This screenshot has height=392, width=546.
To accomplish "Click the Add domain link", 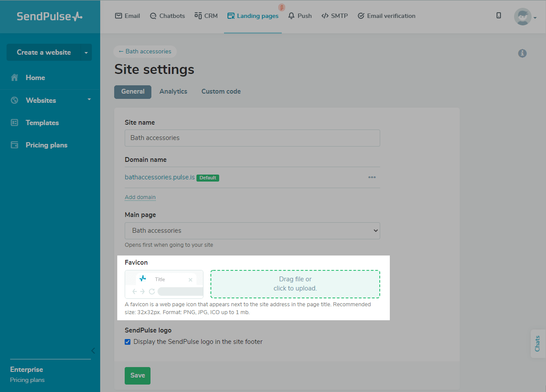I will click(x=140, y=197).
